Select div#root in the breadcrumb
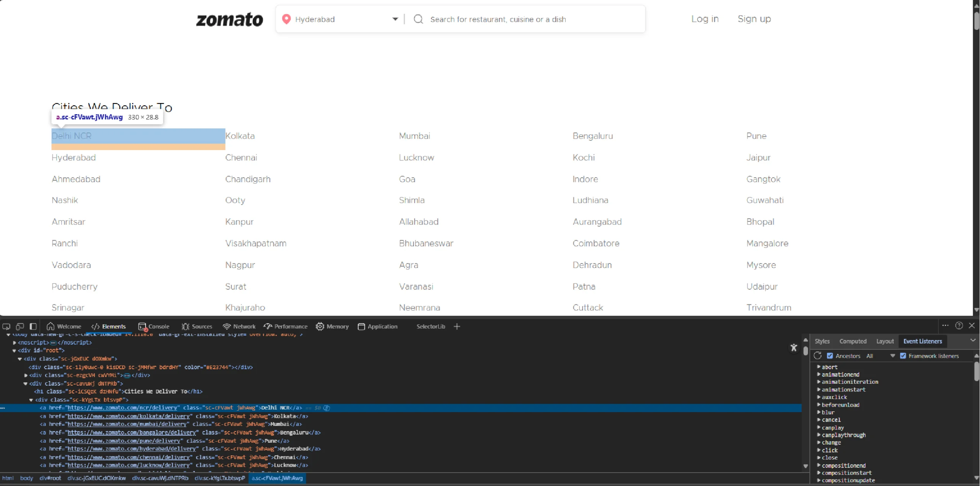This screenshot has width=980, height=486. 50,478
